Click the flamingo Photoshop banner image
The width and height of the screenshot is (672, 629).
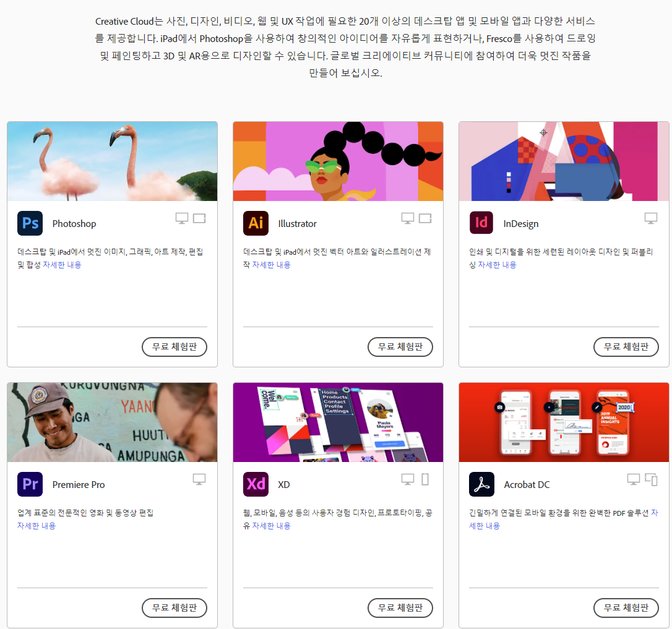pyautogui.click(x=112, y=161)
